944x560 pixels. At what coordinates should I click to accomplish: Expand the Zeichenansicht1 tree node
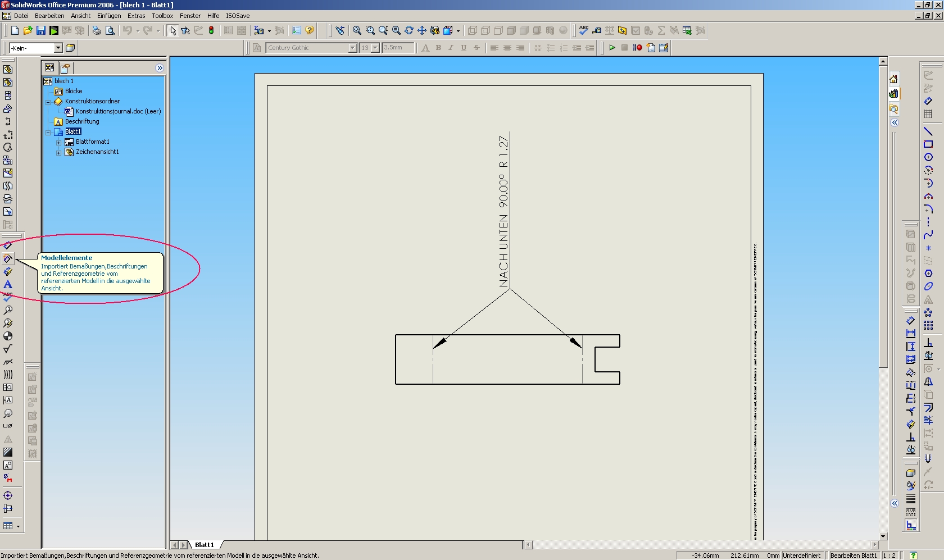[58, 152]
